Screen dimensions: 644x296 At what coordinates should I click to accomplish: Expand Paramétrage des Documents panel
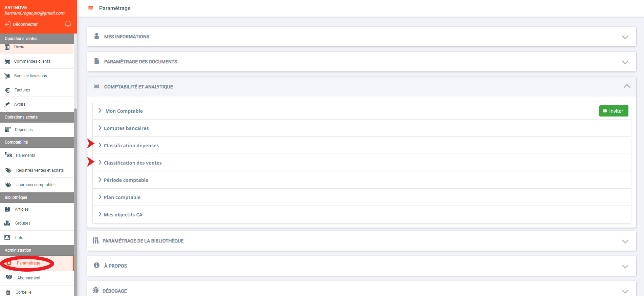[625, 62]
